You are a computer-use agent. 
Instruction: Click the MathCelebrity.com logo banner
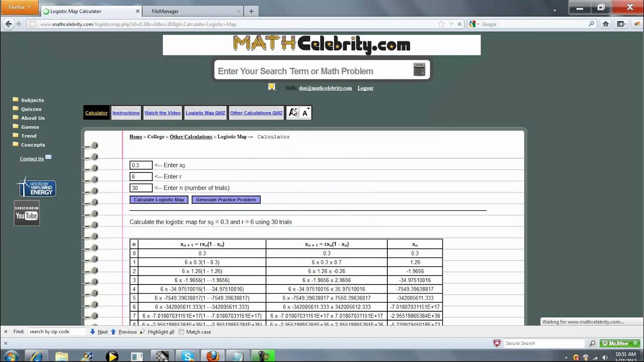321,45
